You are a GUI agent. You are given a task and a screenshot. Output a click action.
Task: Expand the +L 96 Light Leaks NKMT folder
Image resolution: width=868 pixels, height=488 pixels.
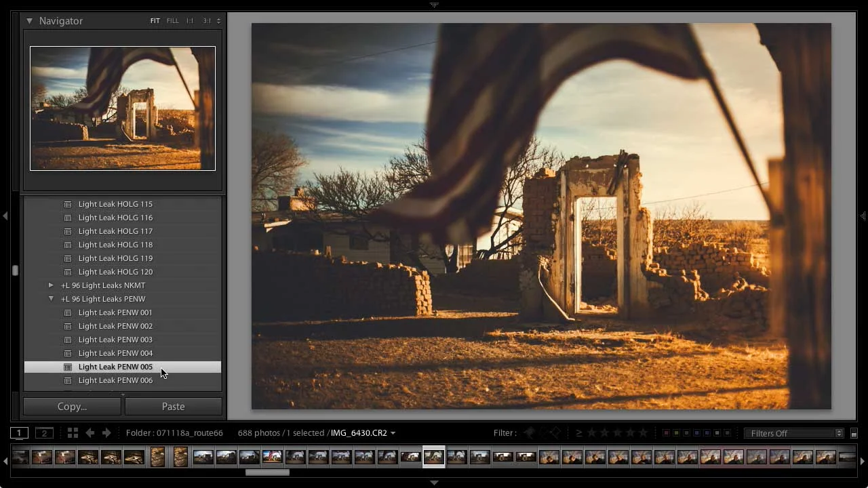(51, 285)
